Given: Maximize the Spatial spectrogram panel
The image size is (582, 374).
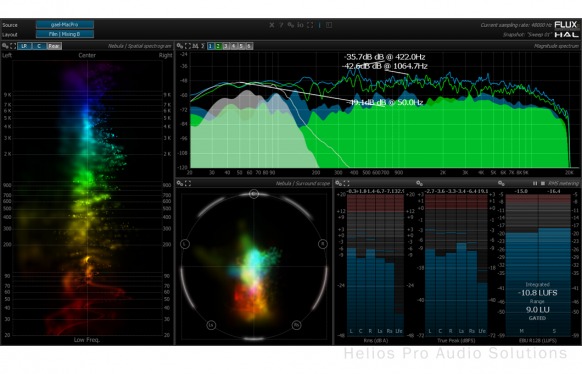Looking at the screenshot, I should (x=13, y=46).
